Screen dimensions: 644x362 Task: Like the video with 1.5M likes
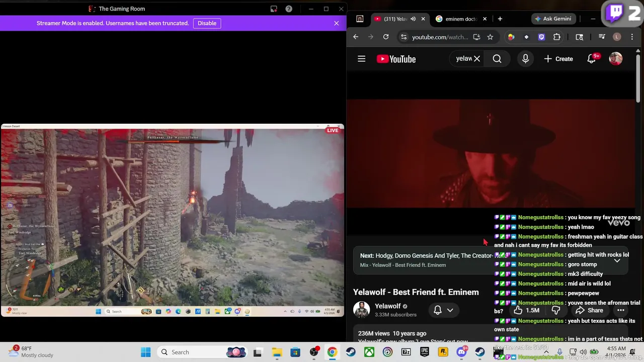tap(527, 310)
